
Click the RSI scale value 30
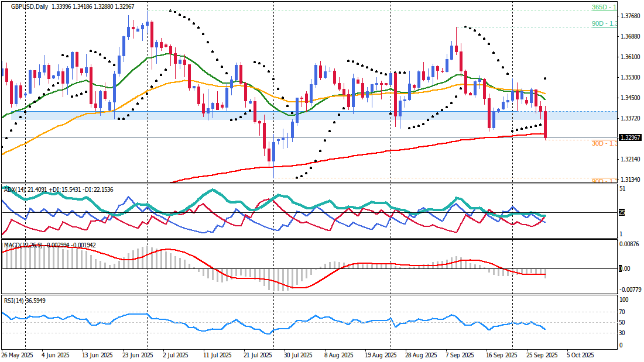click(x=622, y=333)
